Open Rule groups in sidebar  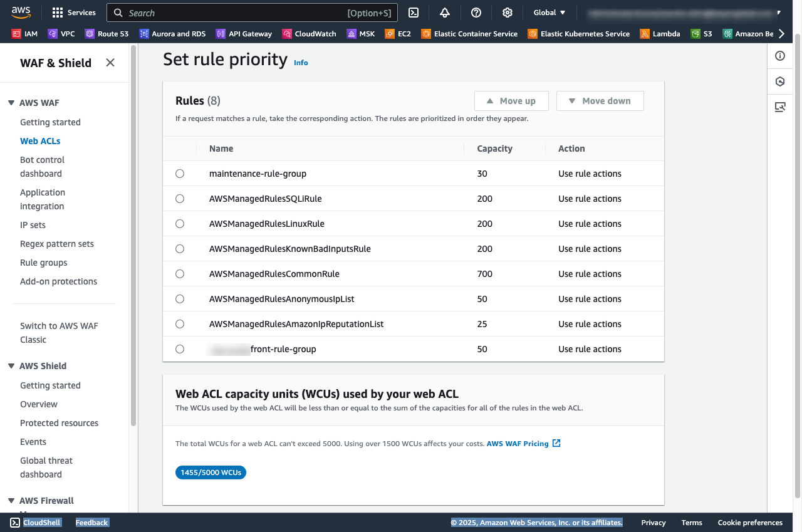[x=43, y=263]
